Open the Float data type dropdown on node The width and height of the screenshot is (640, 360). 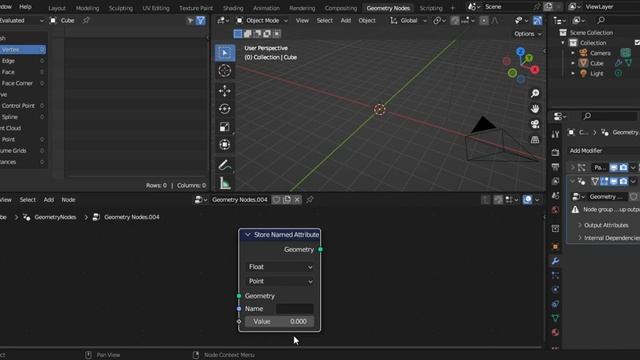click(x=280, y=267)
